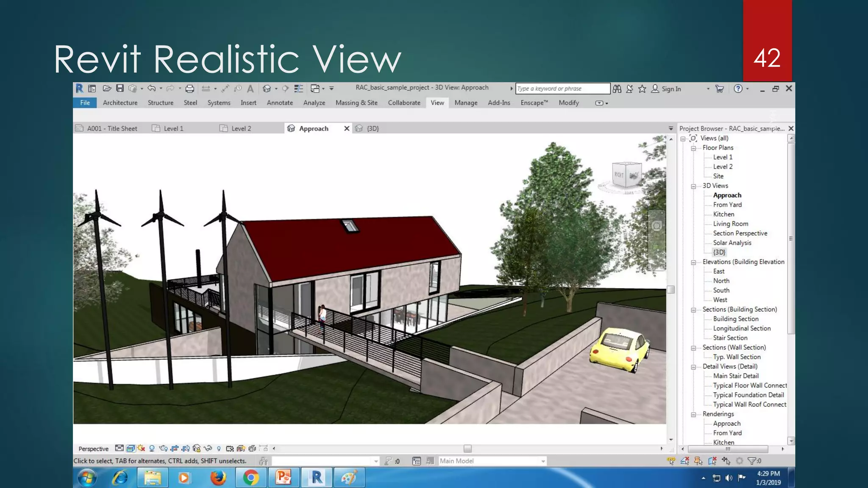The height and width of the screenshot is (488, 868).
Task: Open the Architecture ribbon tab
Action: pos(120,103)
